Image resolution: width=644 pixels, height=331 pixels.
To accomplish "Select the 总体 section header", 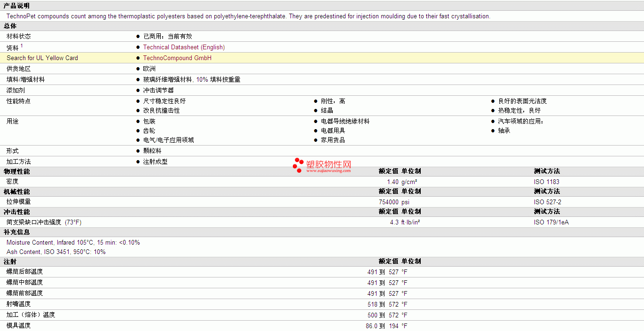I will [10, 26].
